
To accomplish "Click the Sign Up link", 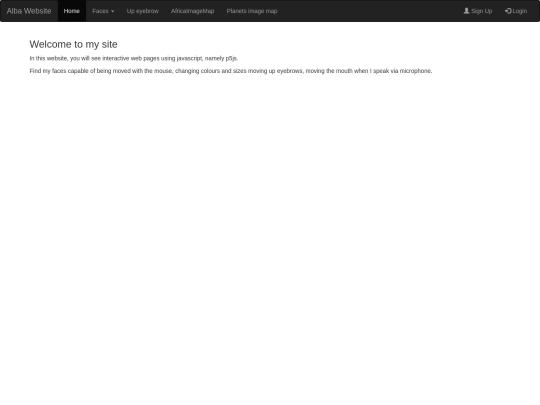I will 478,11.
